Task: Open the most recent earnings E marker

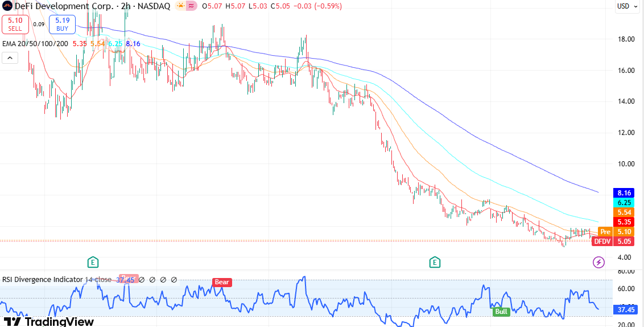Action: (435, 262)
